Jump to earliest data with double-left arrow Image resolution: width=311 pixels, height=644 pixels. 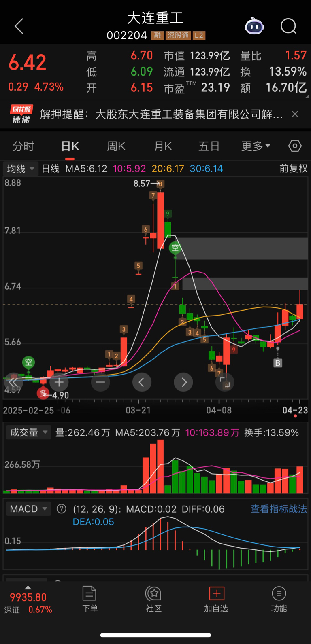click(13, 382)
